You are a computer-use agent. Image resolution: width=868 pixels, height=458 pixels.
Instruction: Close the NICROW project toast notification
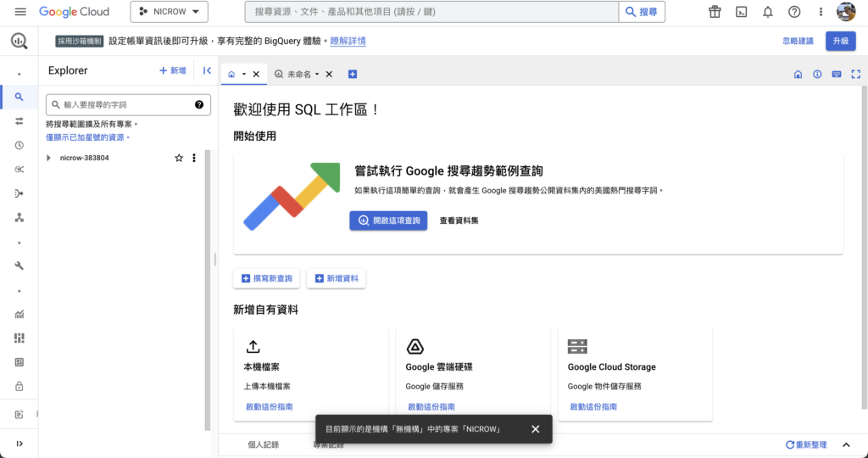pos(536,429)
